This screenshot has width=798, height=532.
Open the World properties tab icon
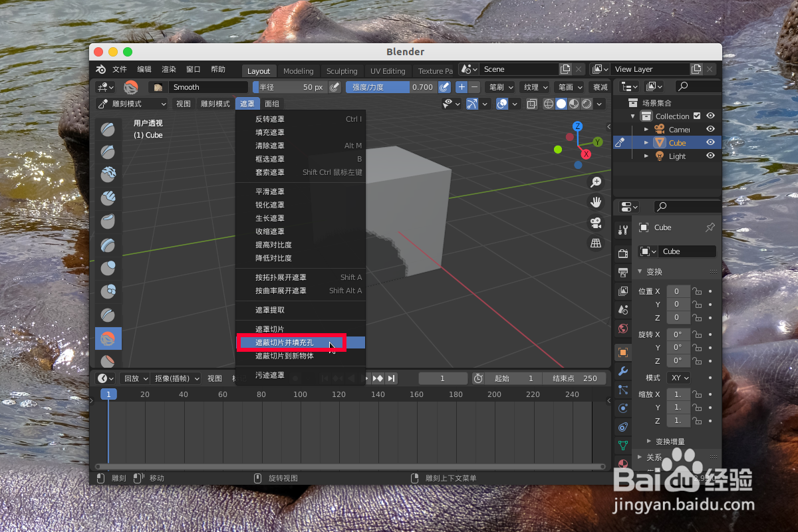coord(623,329)
